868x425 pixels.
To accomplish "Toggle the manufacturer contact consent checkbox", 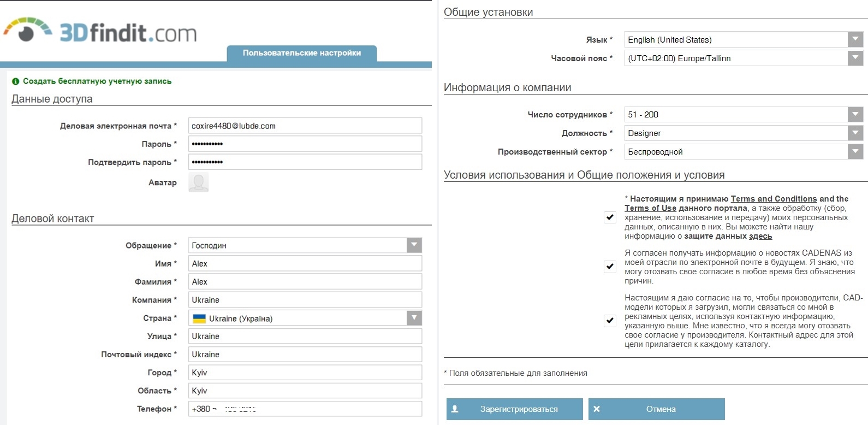I will pyautogui.click(x=610, y=321).
